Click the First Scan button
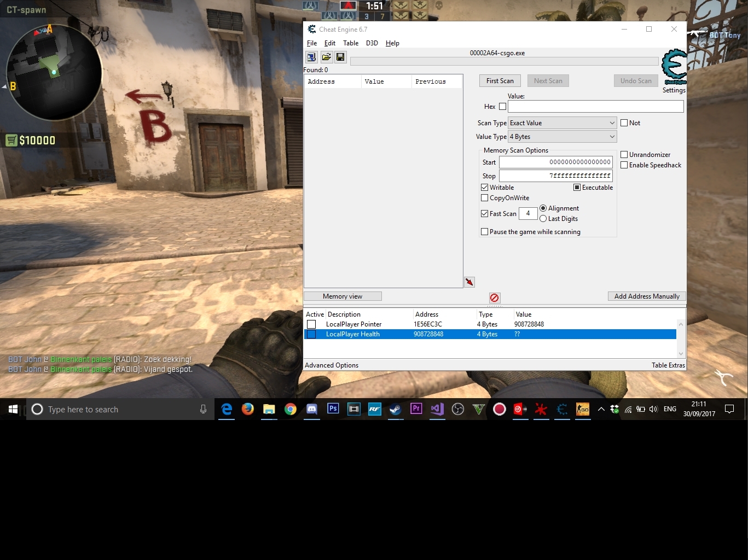Image resolution: width=748 pixels, height=560 pixels. [x=500, y=81]
